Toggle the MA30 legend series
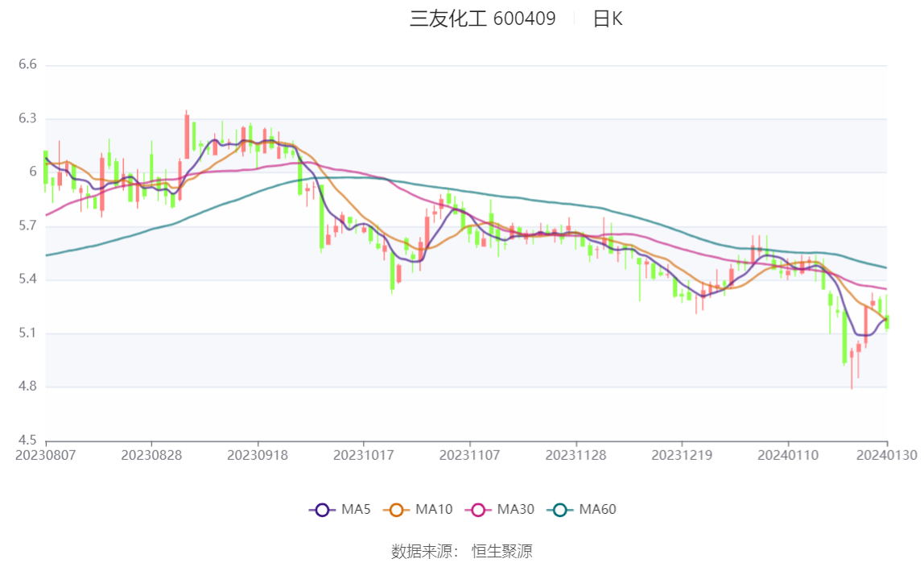The height and width of the screenshot is (563, 924). (500, 509)
